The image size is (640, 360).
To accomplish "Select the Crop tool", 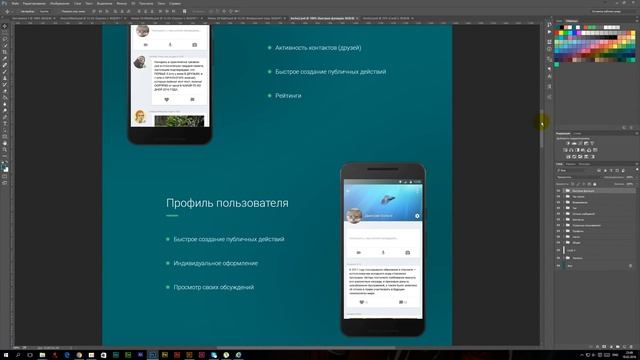I will pyautogui.click(x=5, y=52).
